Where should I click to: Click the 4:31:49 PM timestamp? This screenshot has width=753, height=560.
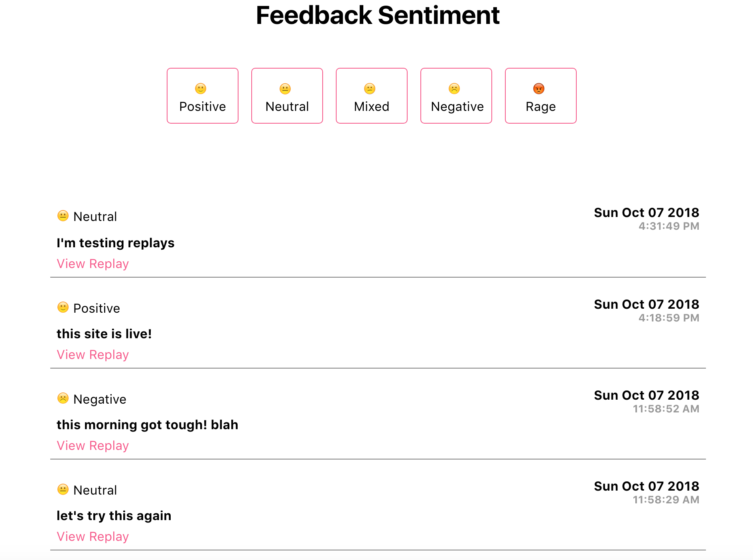[x=669, y=226]
